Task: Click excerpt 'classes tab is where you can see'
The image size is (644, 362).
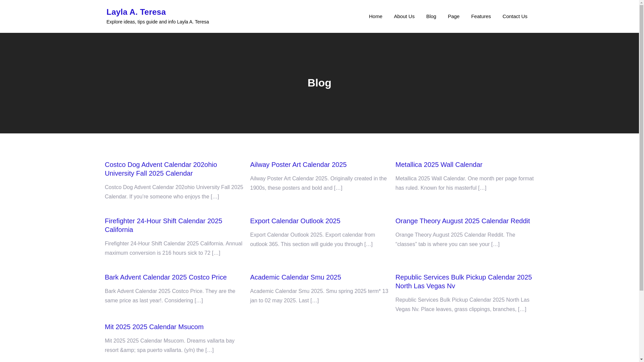Action: coord(455,240)
